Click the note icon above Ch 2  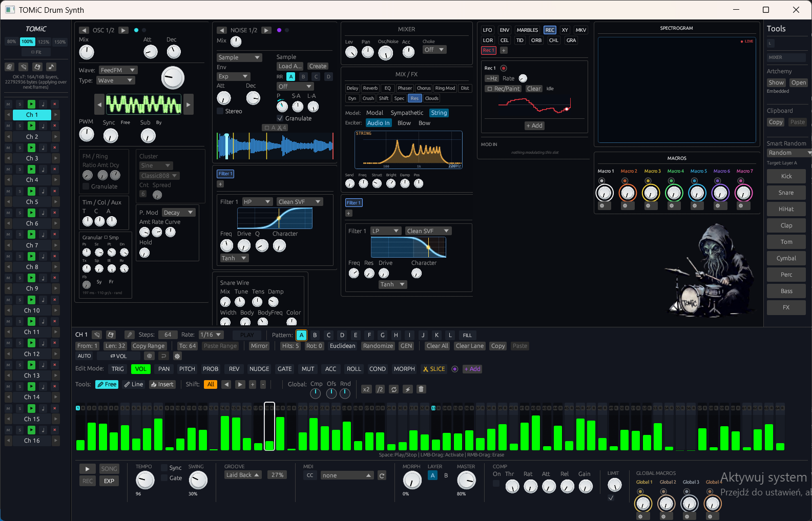(43, 126)
